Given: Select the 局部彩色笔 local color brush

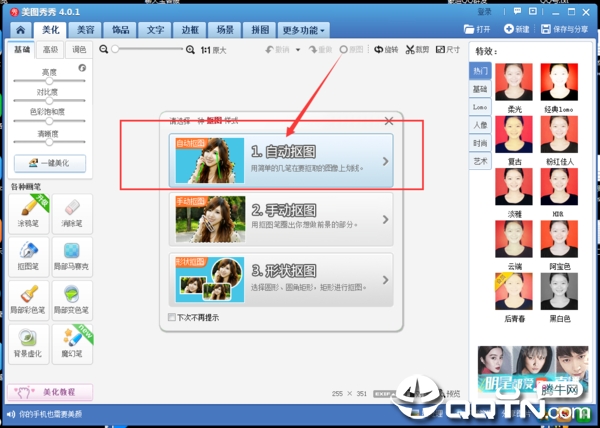Looking at the screenshot, I should pos(29,300).
